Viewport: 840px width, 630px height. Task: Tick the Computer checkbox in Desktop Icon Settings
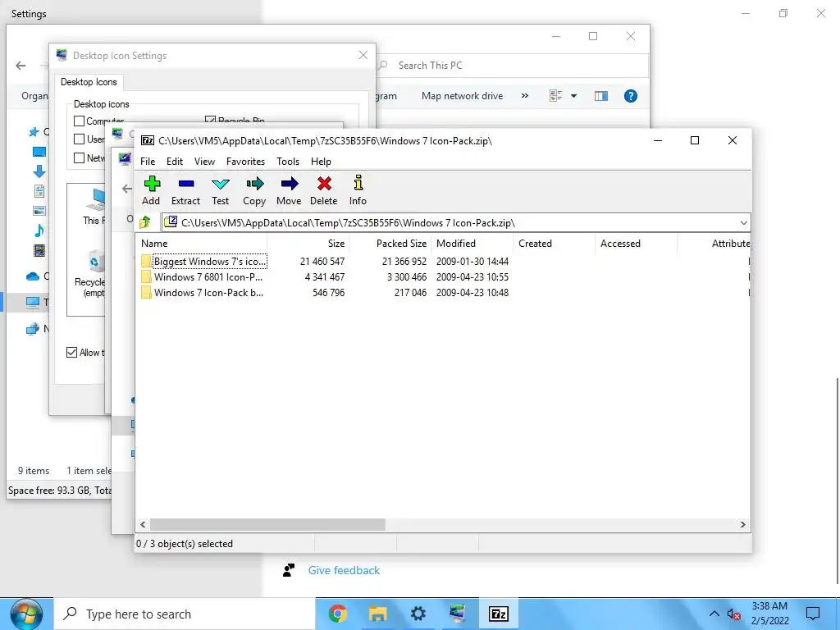80,121
